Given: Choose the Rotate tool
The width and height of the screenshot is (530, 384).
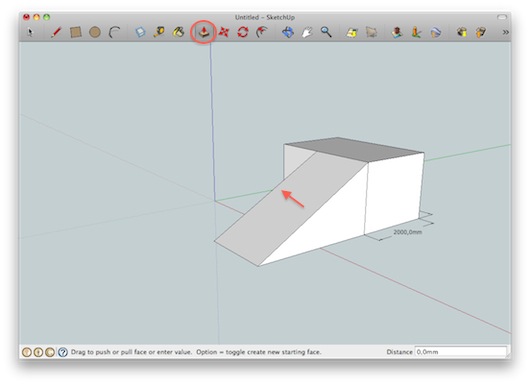Looking at the screenshot, I should (243, 32).
